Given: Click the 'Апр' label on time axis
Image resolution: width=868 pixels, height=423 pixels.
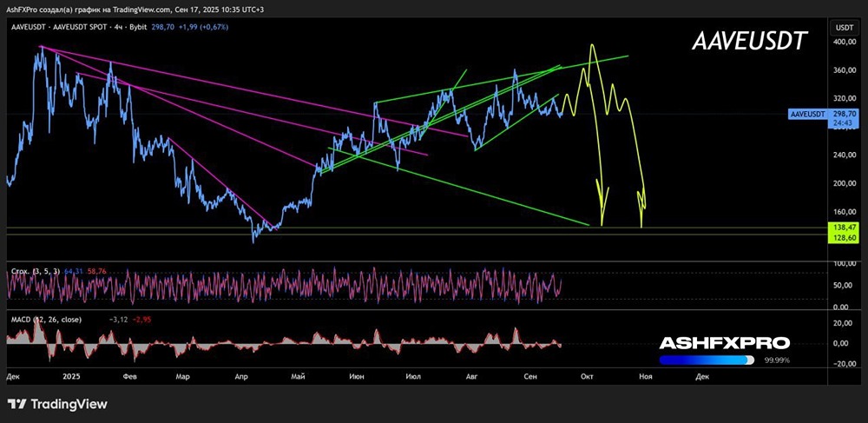Looking at the screenshot, I should click(240, 377).
